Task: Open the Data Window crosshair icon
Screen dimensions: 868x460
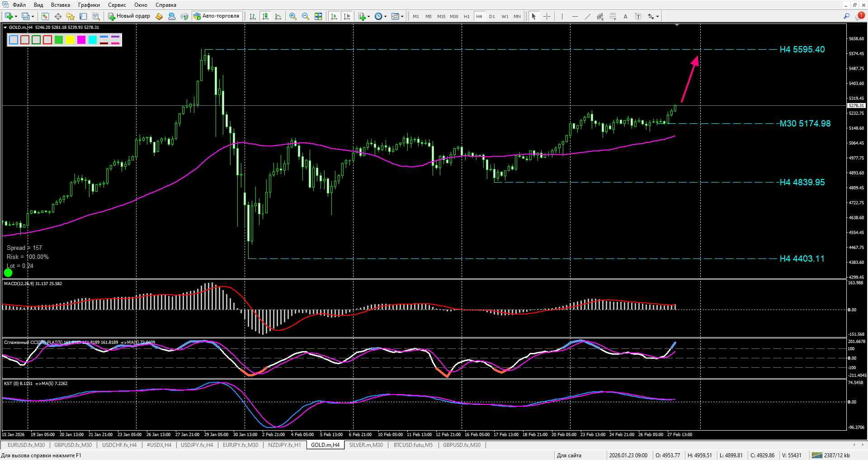Action: tap(58, 16)
